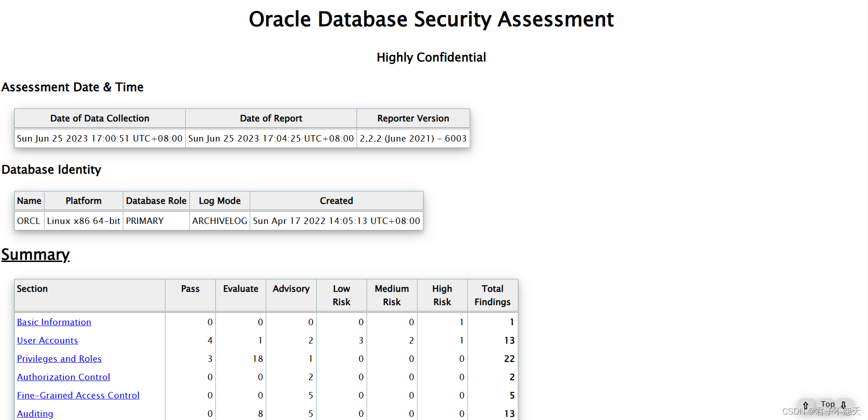
Task: Select the Oracle Database Security Assessment title
Action: tap(431, 19)
